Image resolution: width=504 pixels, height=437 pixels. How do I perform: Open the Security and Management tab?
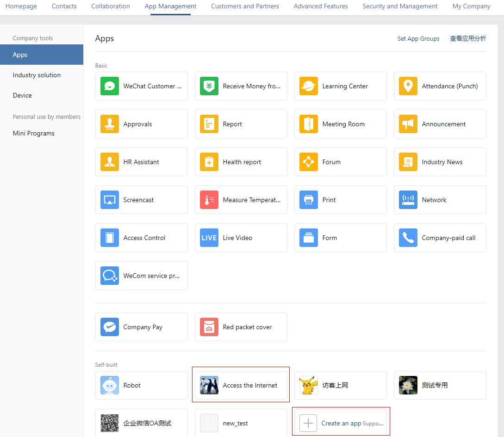point(400,6)
